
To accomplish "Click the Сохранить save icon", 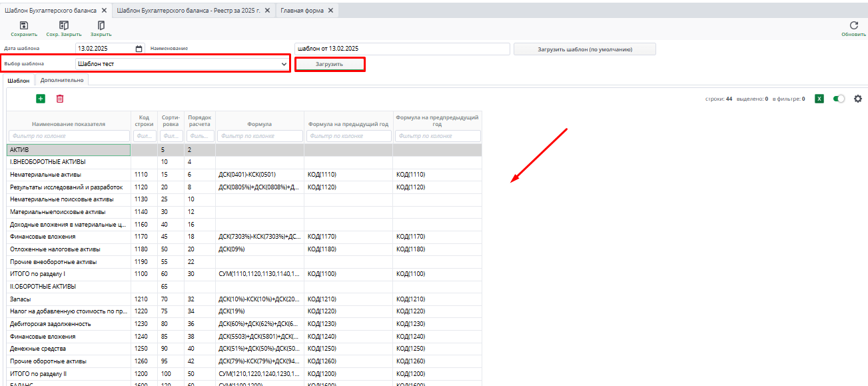I will click(x=23, y=25).
